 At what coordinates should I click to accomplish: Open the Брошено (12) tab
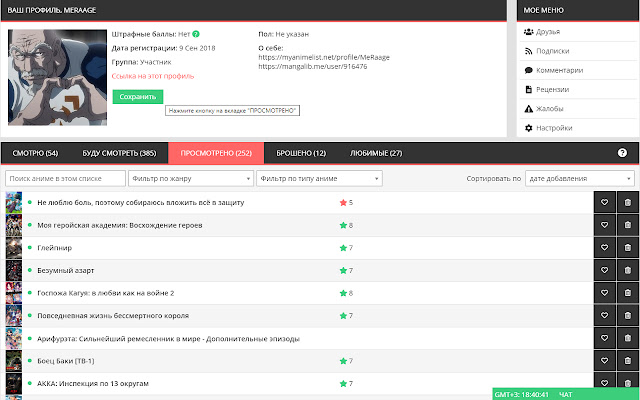(301, 153)
